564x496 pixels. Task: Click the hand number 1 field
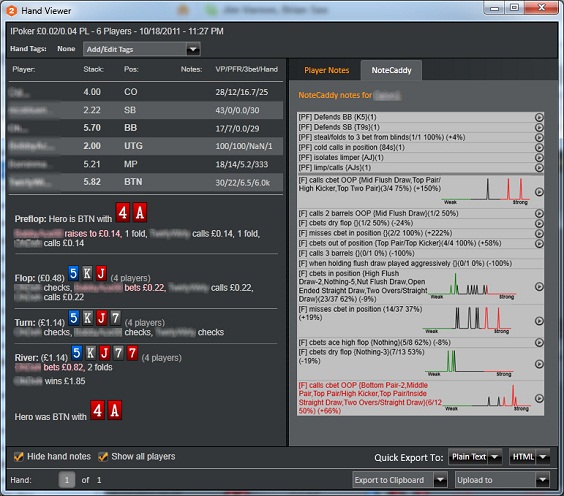[x=67, y=480]
